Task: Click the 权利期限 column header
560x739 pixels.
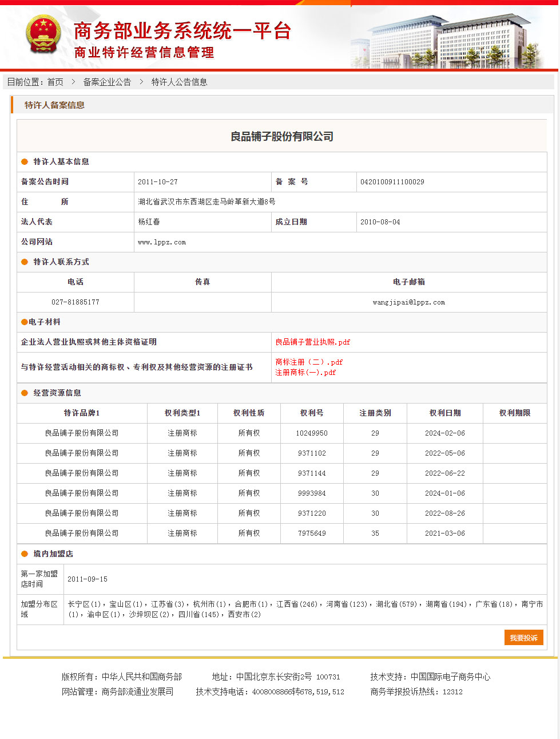Action: pyautogui.click(x=515, y=413)
